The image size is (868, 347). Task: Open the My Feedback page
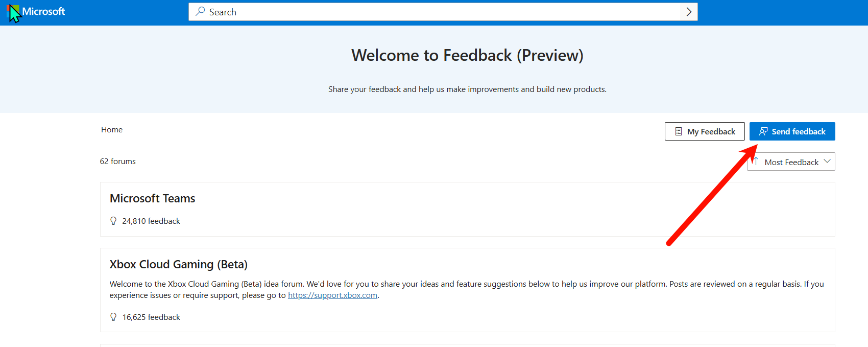coord(705,131)
